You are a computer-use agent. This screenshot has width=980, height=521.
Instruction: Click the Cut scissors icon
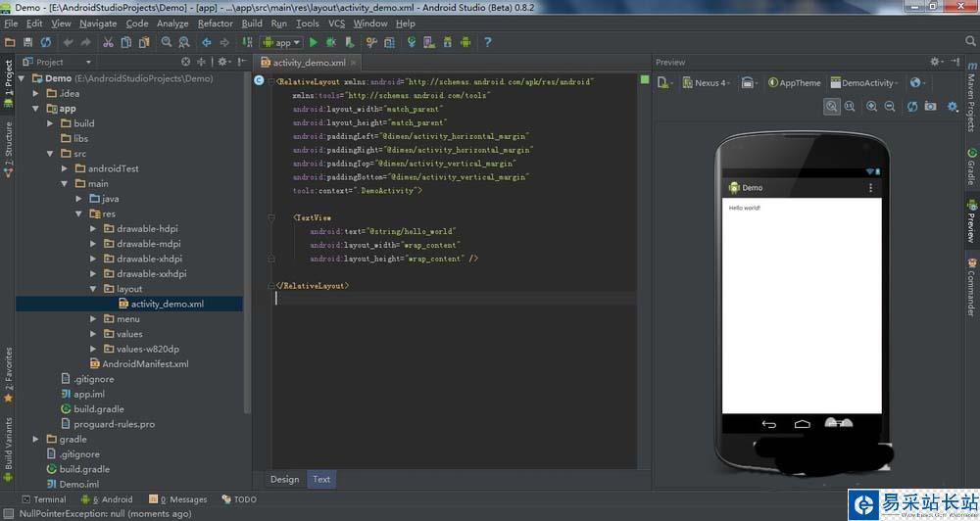[x=108, y=42]
